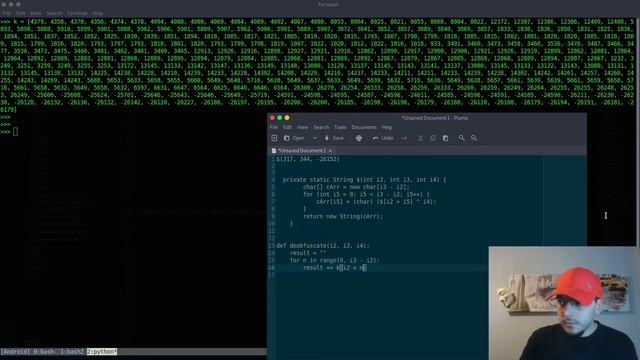Click the Print icon in Pluma's toolbar
Viewport: 640px width, 360px height.
[x=359, y=138]
